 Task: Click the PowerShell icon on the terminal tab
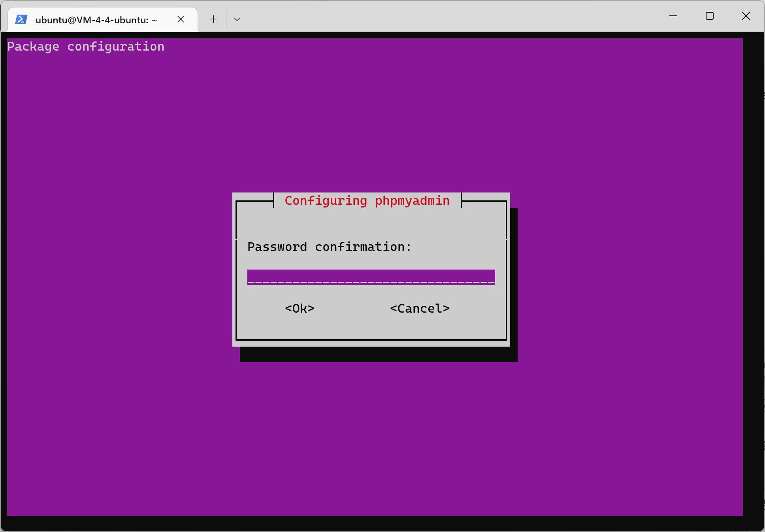[21, 19]
